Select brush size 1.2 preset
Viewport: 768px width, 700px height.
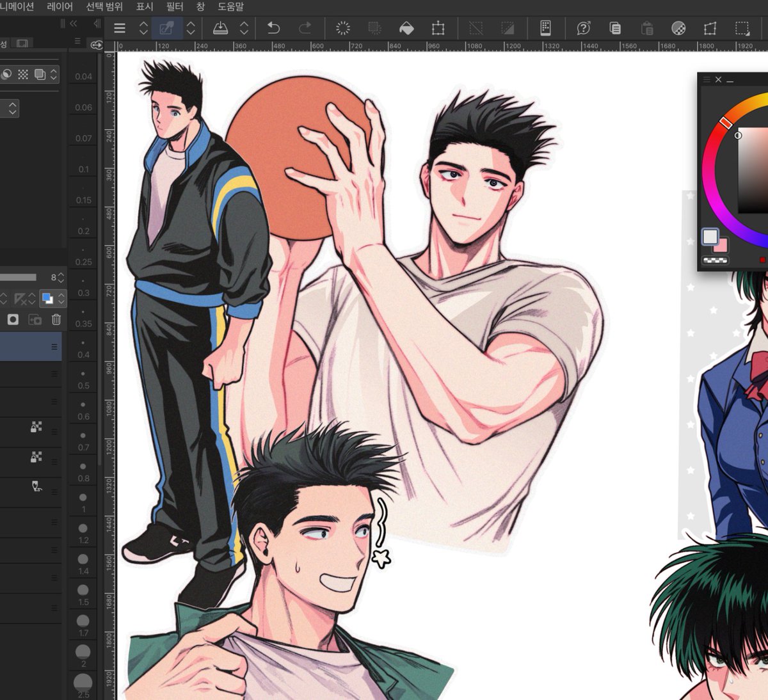(83, 533)
